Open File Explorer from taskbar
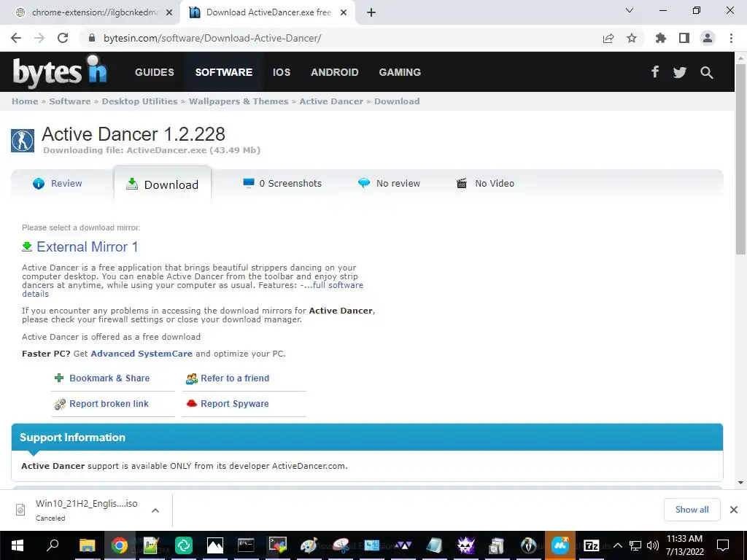The image size is (747, 560). [88, 545]
